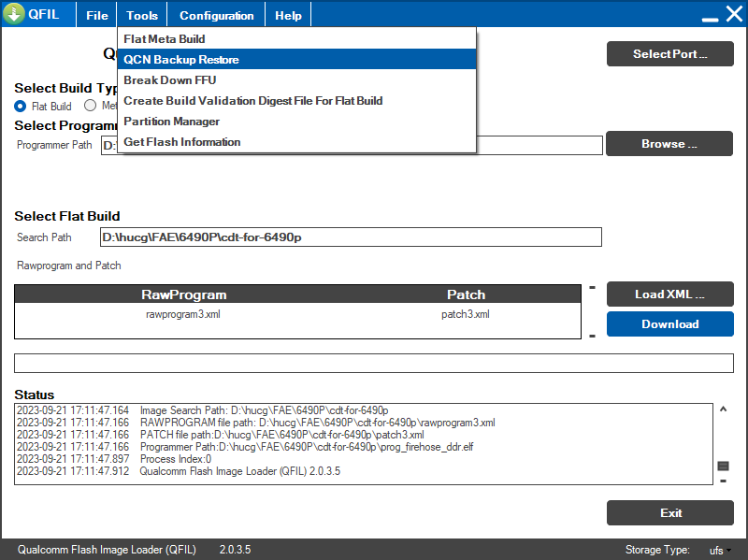Click the Programmer Path input field
This screenshot has height=560, width=748.
click(539, 145)
